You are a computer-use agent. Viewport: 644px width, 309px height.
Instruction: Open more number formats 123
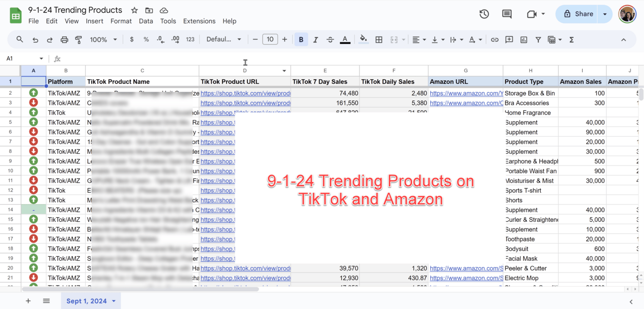click(x=190, y=39)
